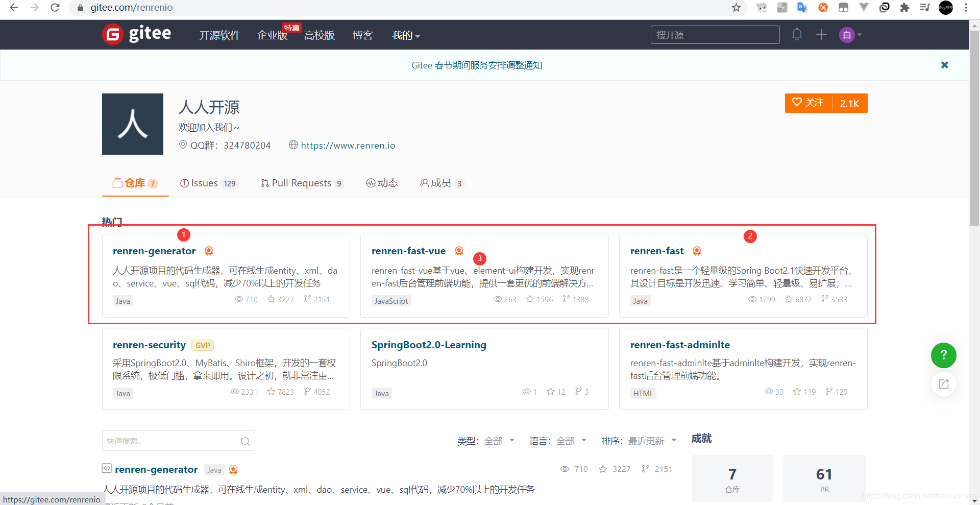This screenshot has height=505, width=980.
Task: Click the HTML language tag
Action: point(643,393)
